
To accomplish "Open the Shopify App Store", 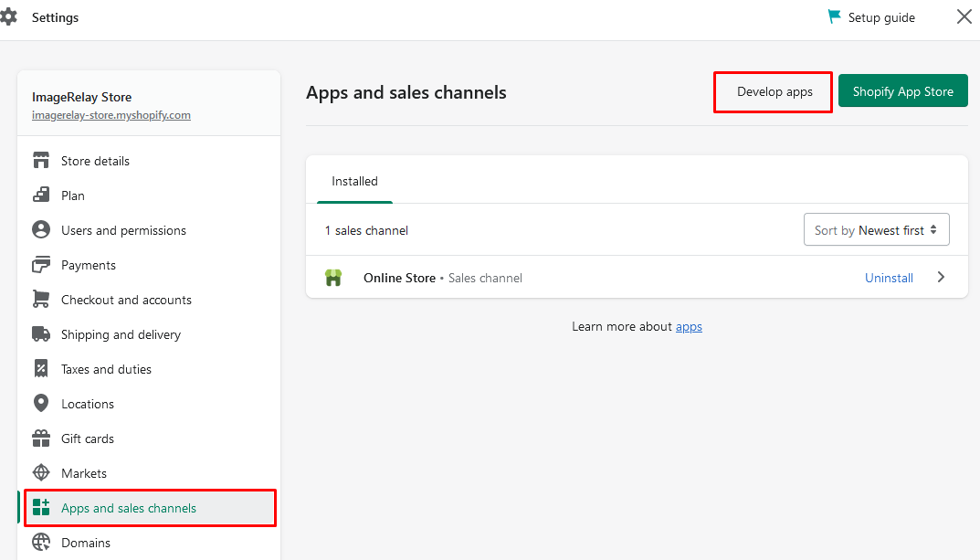I will (902, 91).
